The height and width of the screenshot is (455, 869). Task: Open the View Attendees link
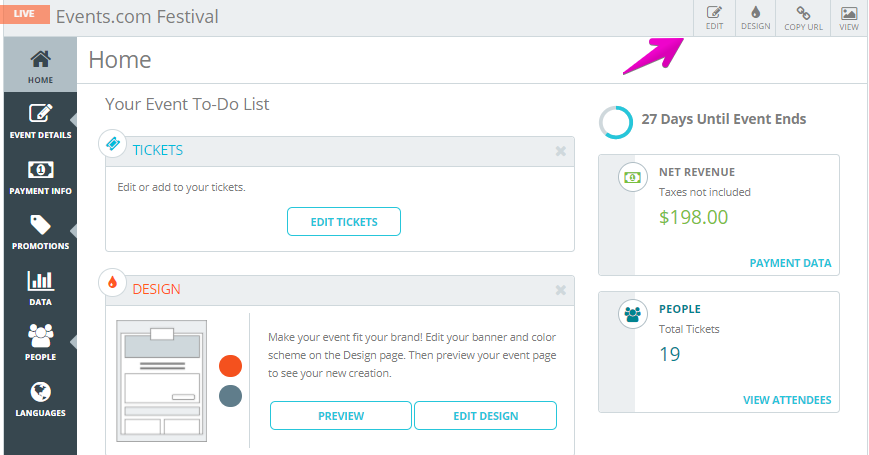(787, 400)
